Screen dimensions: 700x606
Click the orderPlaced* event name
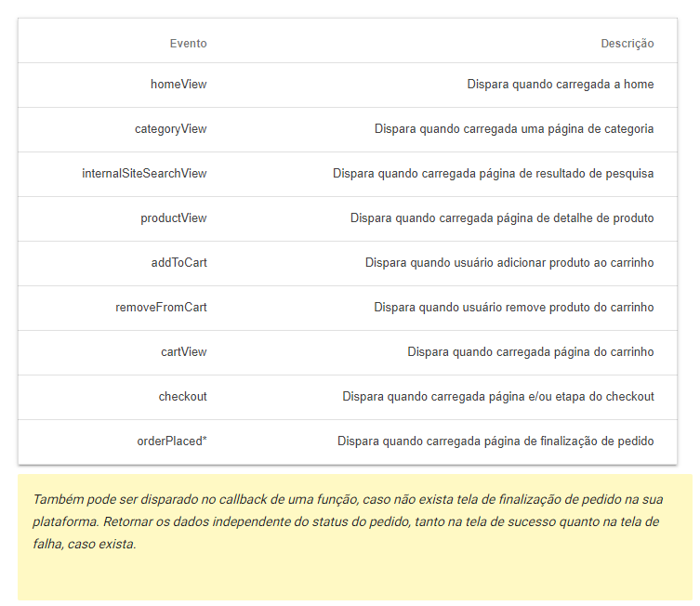[x=172, y=441]
